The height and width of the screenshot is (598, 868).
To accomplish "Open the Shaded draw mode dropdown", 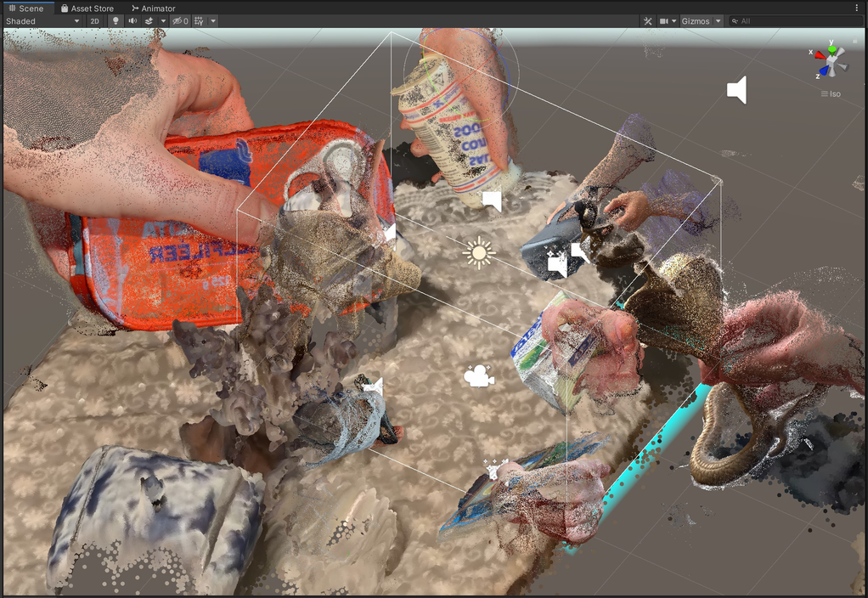I will coord(42,21).
